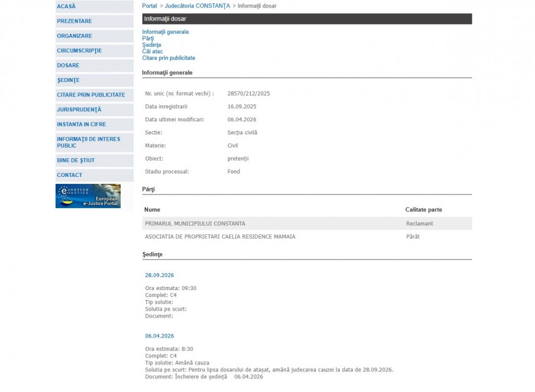Jump to the Părți anchor link
This screenshot has height=392, width=535.
click(x=148, y=39)
